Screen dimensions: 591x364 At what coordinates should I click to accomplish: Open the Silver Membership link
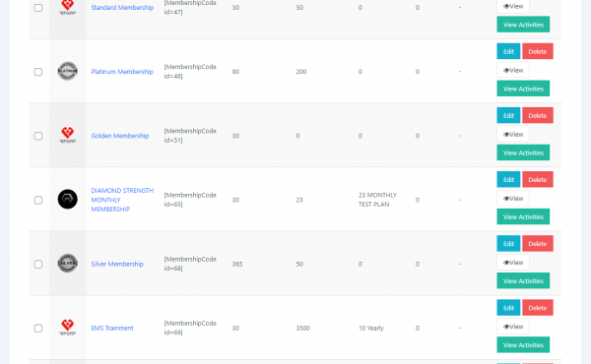click(117, 264)
